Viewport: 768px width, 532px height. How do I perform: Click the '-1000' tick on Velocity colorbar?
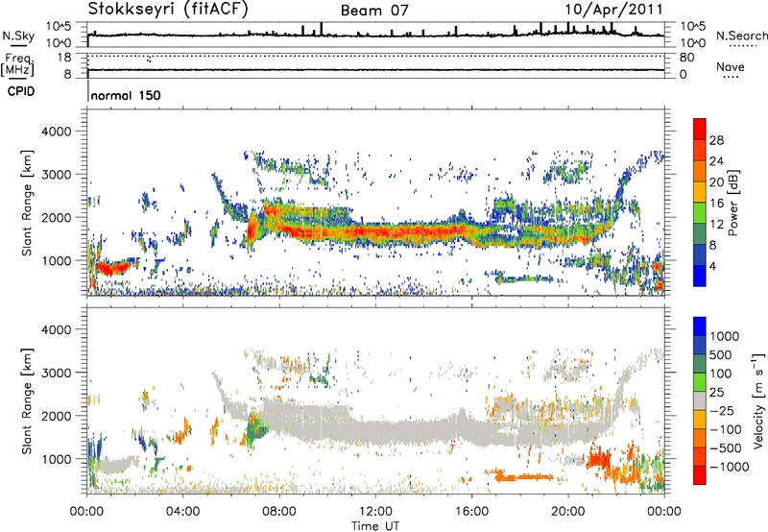(730, 467)
